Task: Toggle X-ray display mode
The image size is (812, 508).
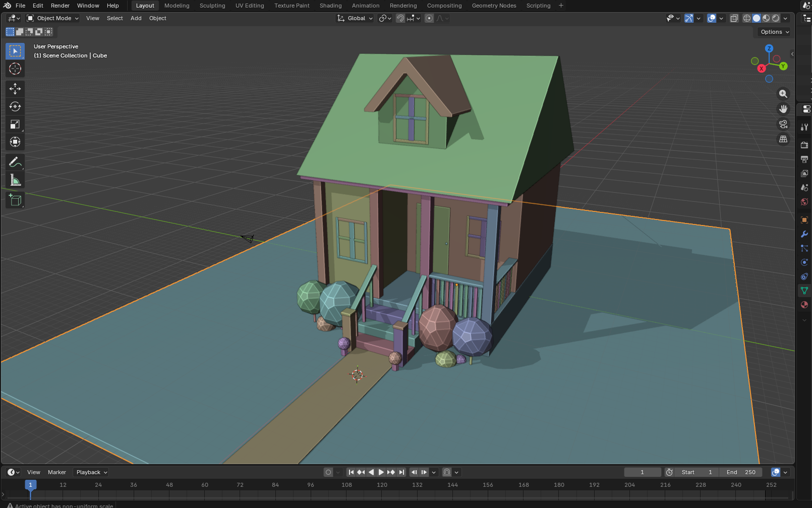Action: click(x=734, y=18)
